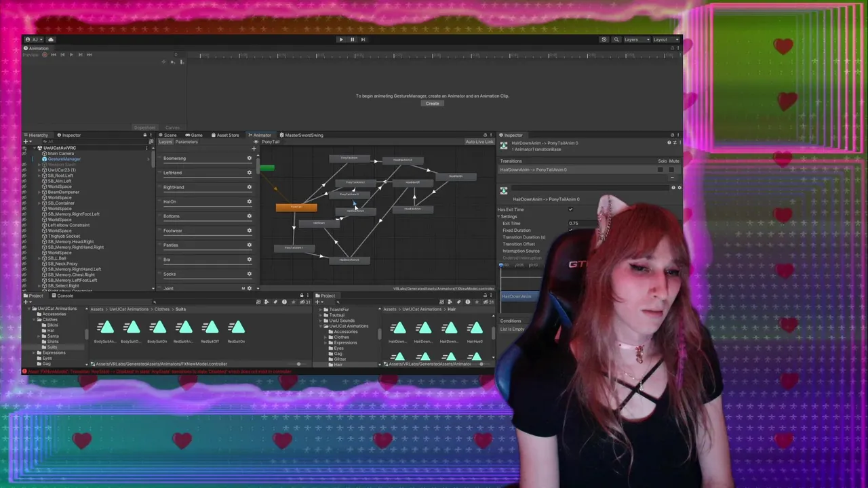The height and width of the screenshot is (488, 868).
Task: Toggle Has Exit Time checkbox
Action: [570, 209]
